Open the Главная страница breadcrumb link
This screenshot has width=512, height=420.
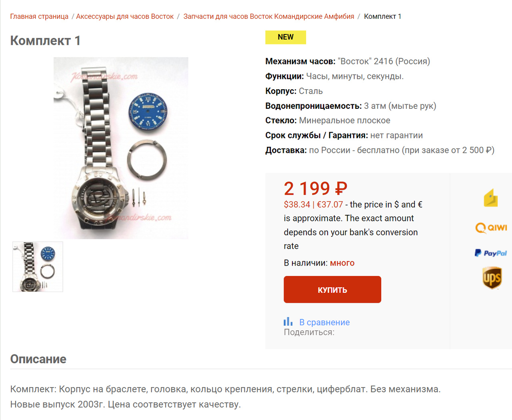coord(39,16)
